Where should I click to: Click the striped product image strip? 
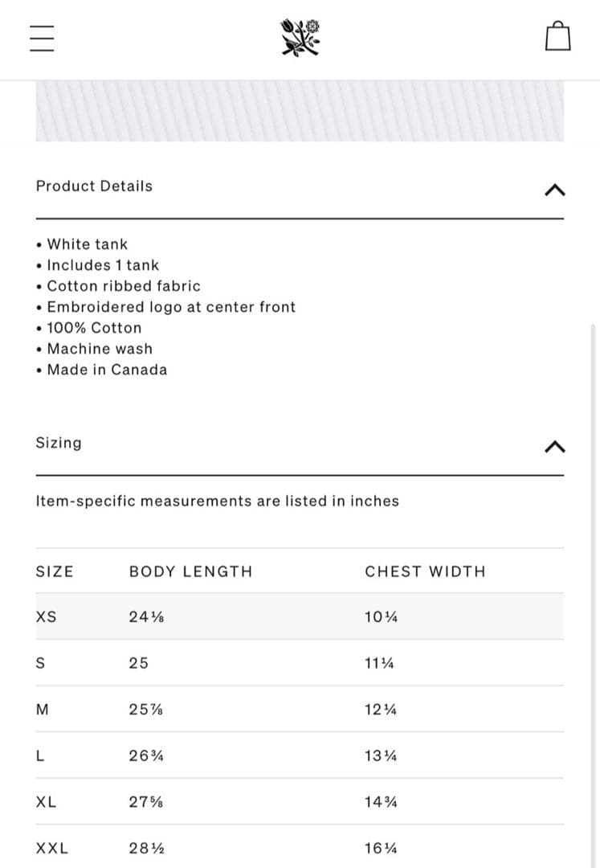point(300,111)
